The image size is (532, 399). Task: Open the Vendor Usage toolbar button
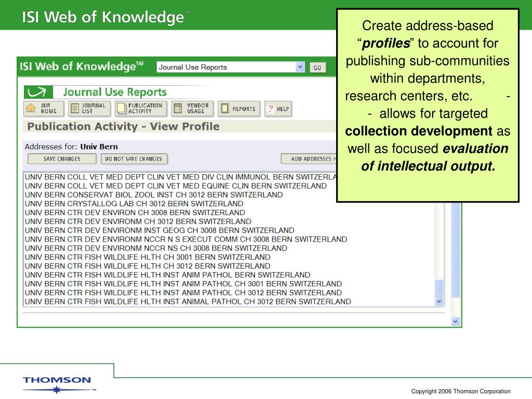pyautogui.click(x=192, y=109)
